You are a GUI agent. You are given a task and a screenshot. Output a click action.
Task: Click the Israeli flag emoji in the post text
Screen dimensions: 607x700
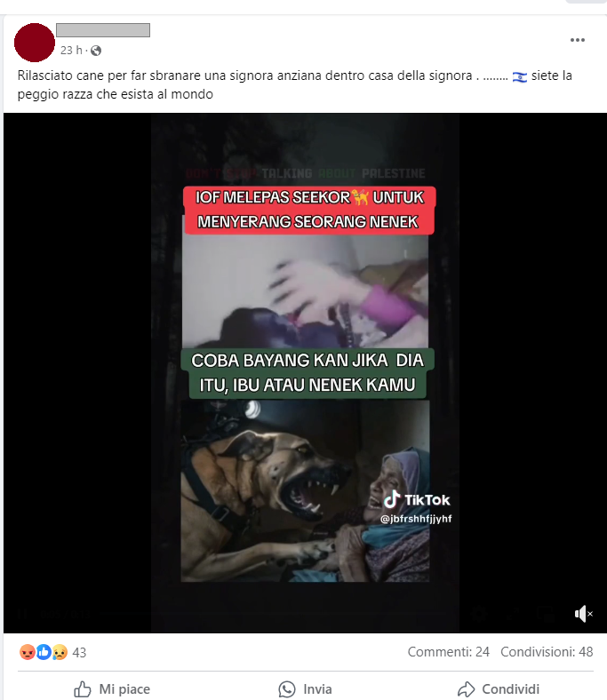tap(519, 76)
